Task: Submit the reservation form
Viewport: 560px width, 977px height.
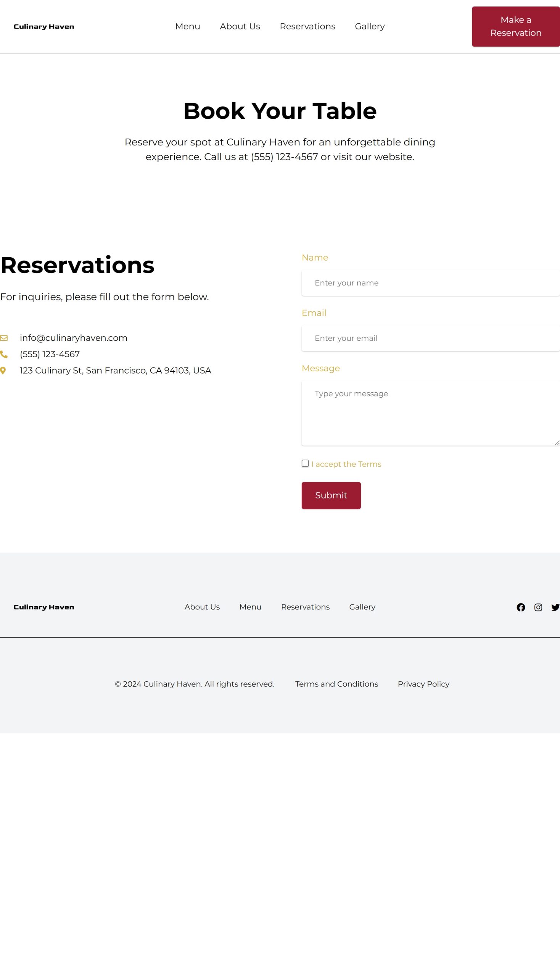Action: [331, 495]
